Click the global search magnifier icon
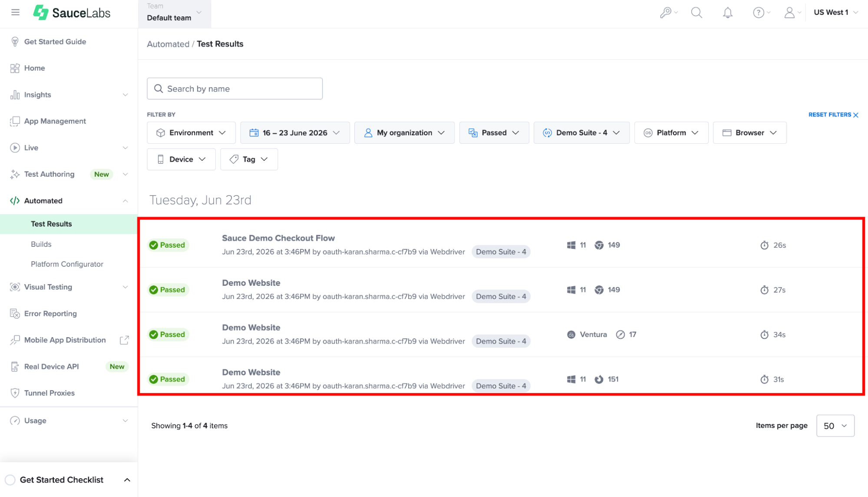 click(696, 13)
